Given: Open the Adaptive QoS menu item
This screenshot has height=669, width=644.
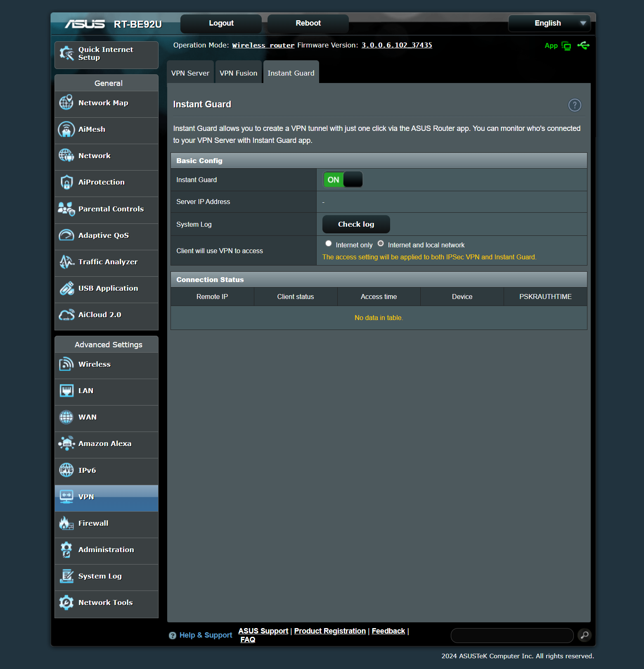Looking at the screenshot, I should click(107, 236).
